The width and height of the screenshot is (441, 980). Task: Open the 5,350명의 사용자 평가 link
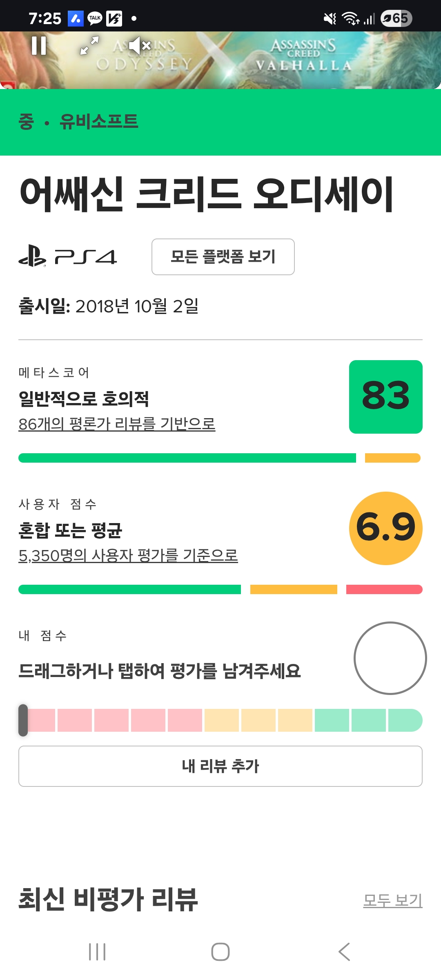128,555
